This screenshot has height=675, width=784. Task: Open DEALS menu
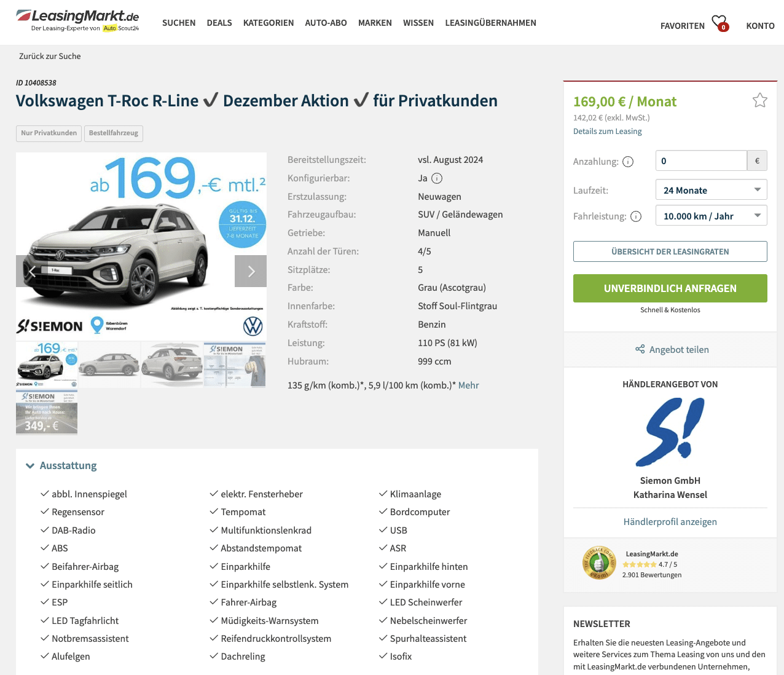pyautogui.click(x=219, y=23)
